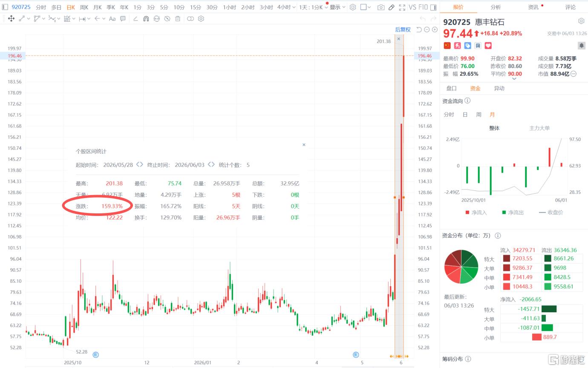
Task: Click the blue tag icon below the price
Action: click(468, 46)
